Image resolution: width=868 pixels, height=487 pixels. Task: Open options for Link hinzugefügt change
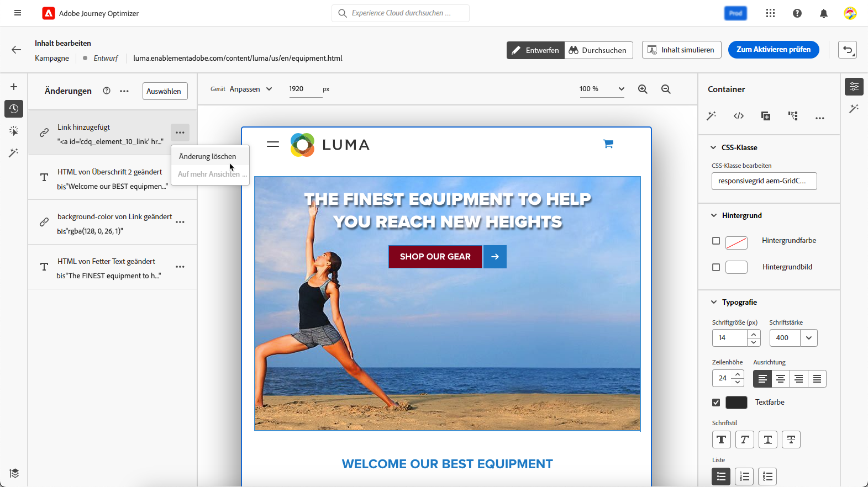(x=180, y=133)
